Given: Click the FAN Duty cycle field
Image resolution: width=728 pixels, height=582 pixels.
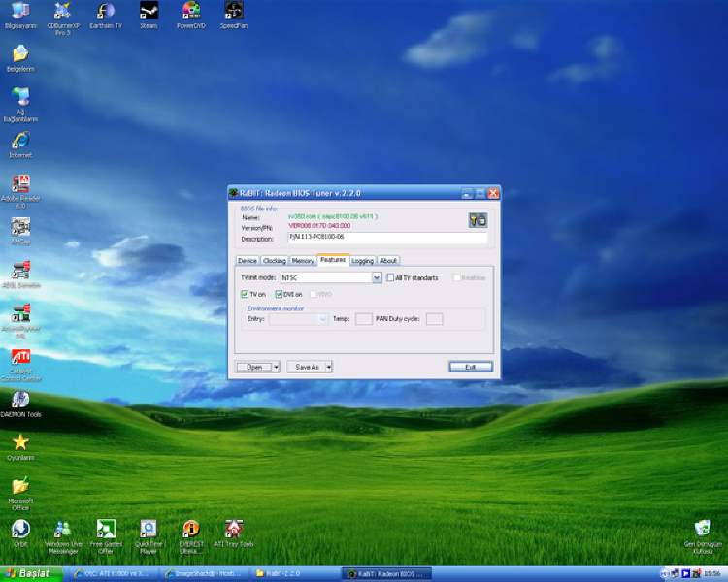Looking at the screenshot, I should [x=434, y=319].
